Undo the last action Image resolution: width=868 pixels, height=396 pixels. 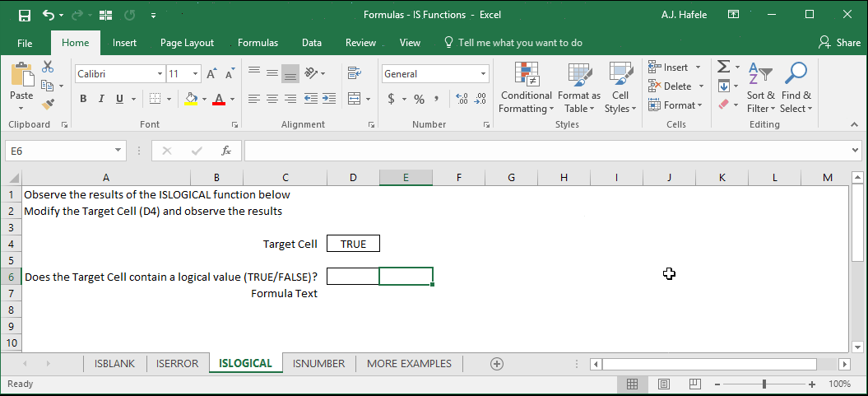49,15
